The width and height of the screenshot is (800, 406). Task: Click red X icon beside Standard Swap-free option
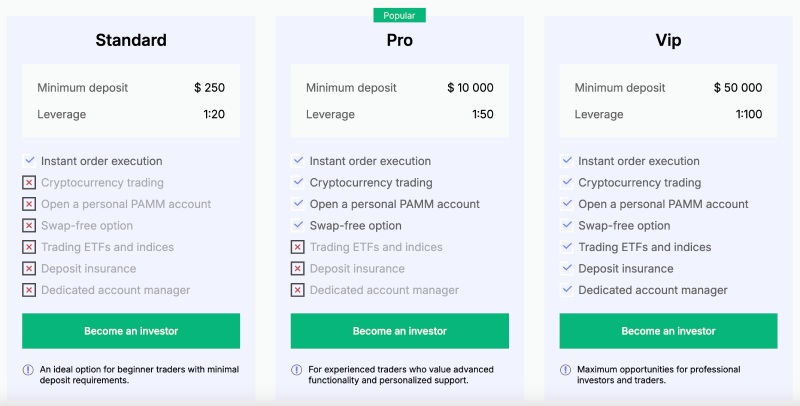point(29,226)
